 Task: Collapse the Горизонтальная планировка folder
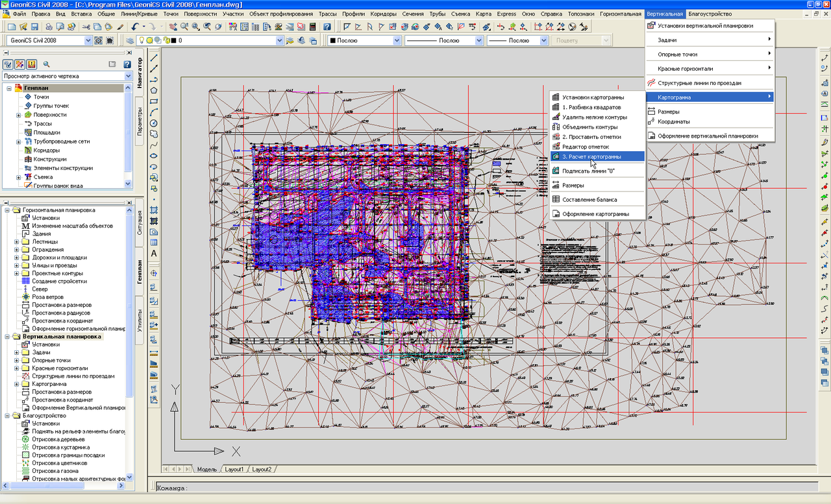click(x=8, y=210)
